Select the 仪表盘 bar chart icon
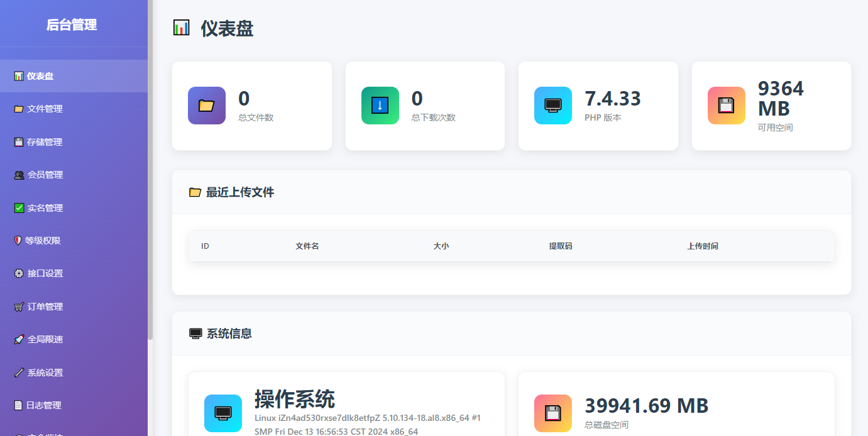The width and height of the screenshot is (868, 436). [x=19, y=75]
